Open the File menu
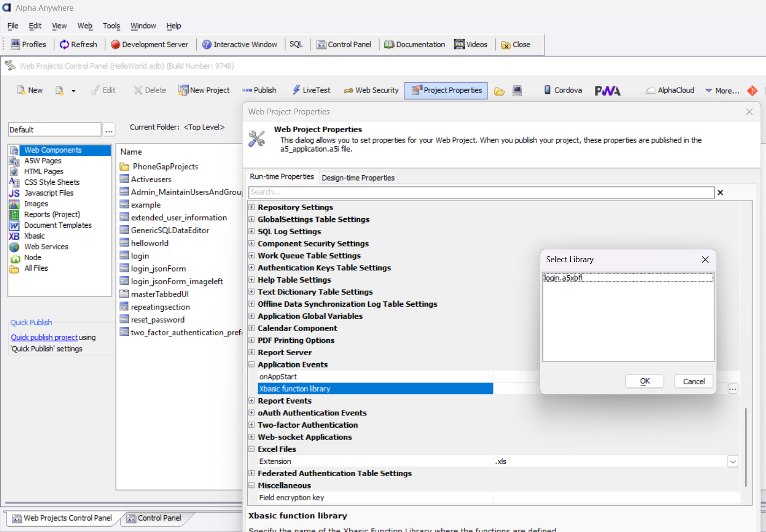Screen dimensions: 766x532 click(13, 26)
